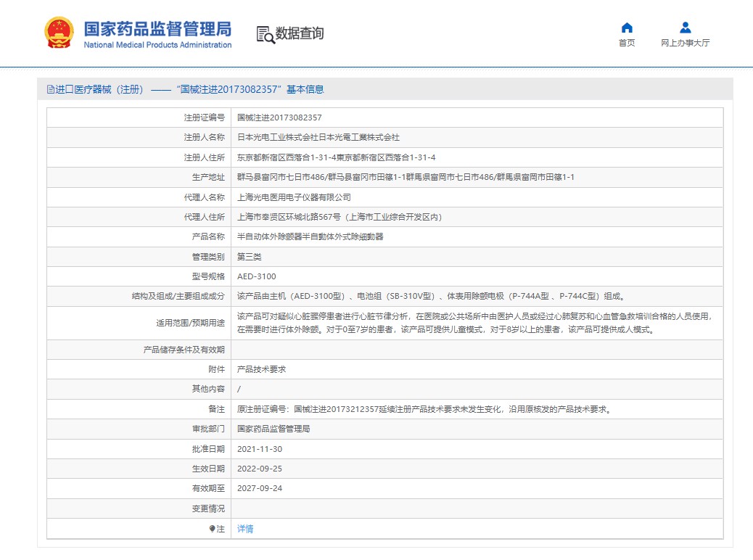Select approval date 2021-11-30
Image resolution: width=753 pixels, height=560 pixels.
(260, 449)
